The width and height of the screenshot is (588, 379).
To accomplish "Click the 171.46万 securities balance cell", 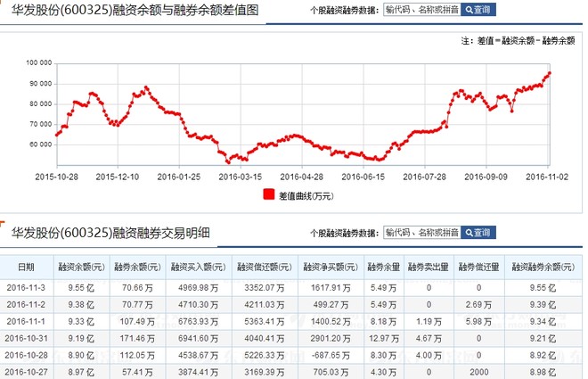I will click(x=137, y=338).
